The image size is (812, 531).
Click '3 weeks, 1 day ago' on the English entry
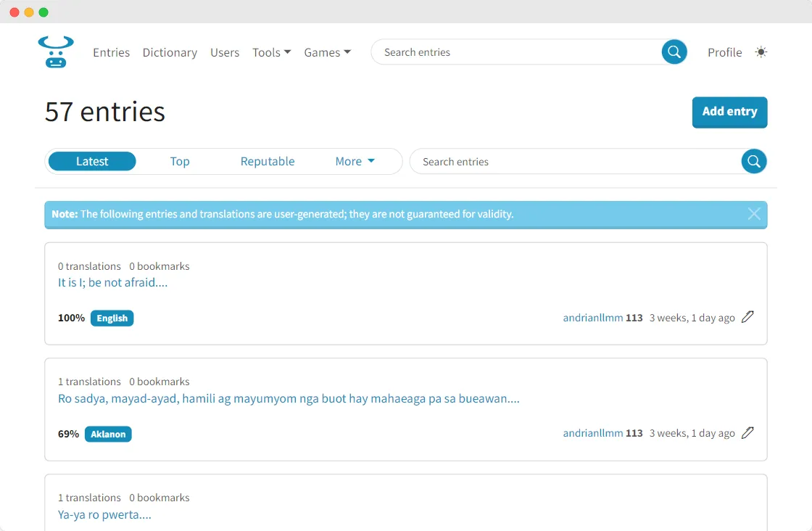692,318
